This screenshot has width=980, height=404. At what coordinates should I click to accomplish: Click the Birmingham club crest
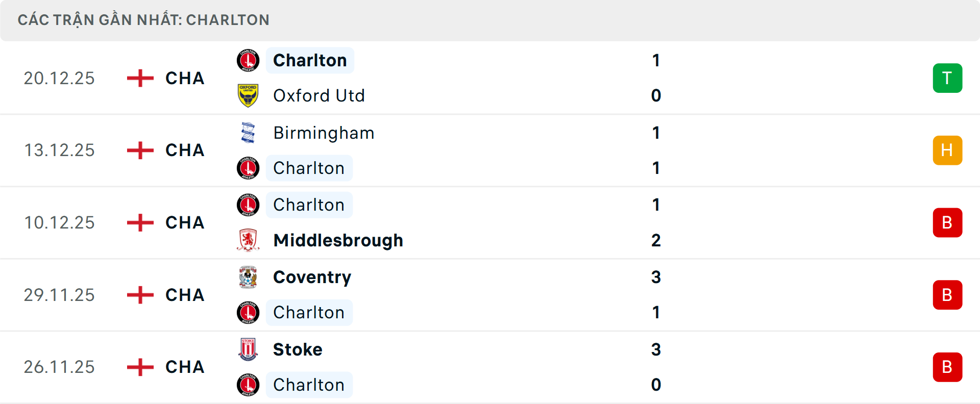248,133
